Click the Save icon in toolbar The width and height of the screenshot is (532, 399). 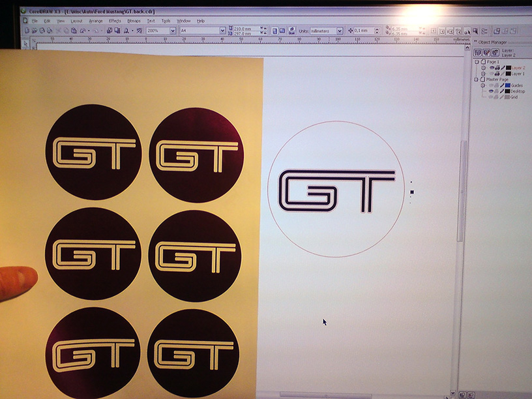pos(42,31)
